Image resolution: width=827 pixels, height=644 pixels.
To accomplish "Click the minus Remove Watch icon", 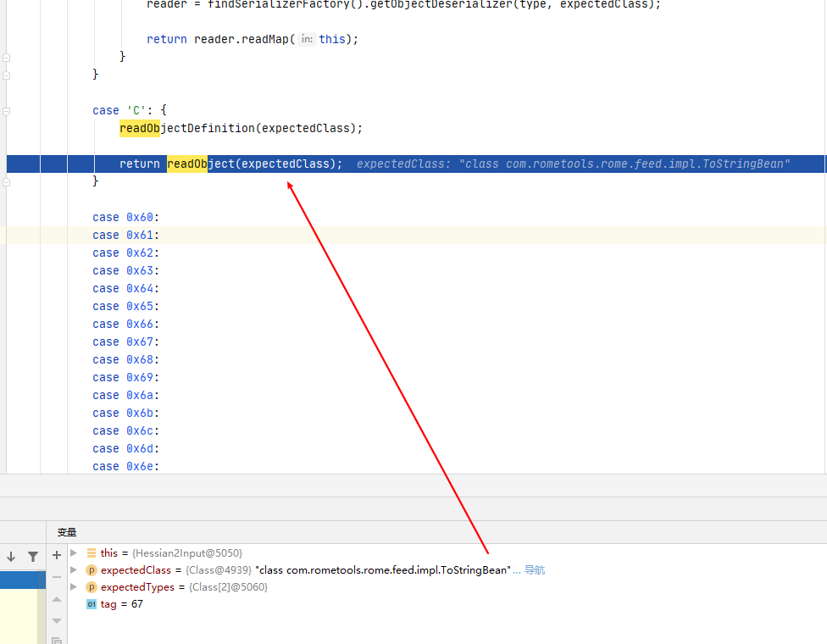I will pyautogui.click(x=57, y=577).
